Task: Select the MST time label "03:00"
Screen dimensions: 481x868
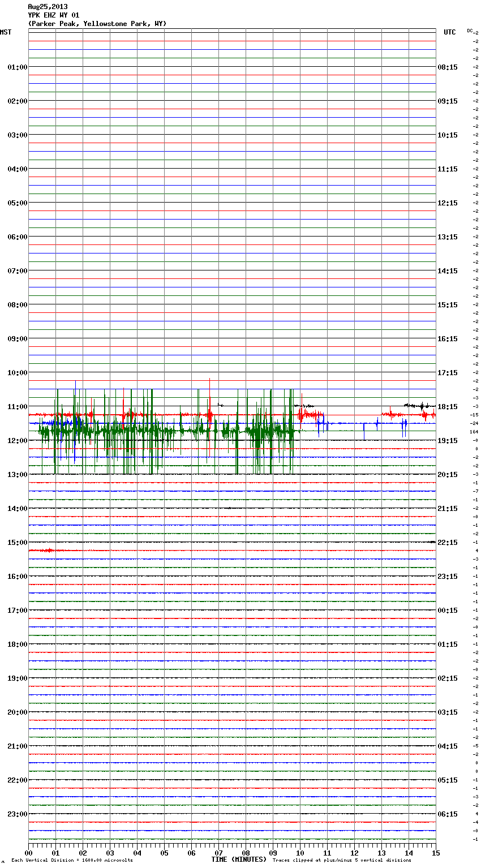Action: tap(18, 135)
